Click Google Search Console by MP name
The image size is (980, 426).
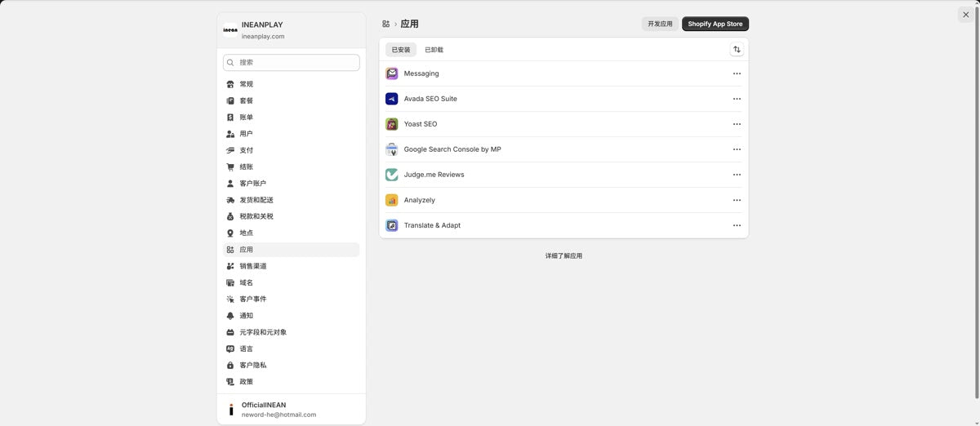tap(452, 149)
